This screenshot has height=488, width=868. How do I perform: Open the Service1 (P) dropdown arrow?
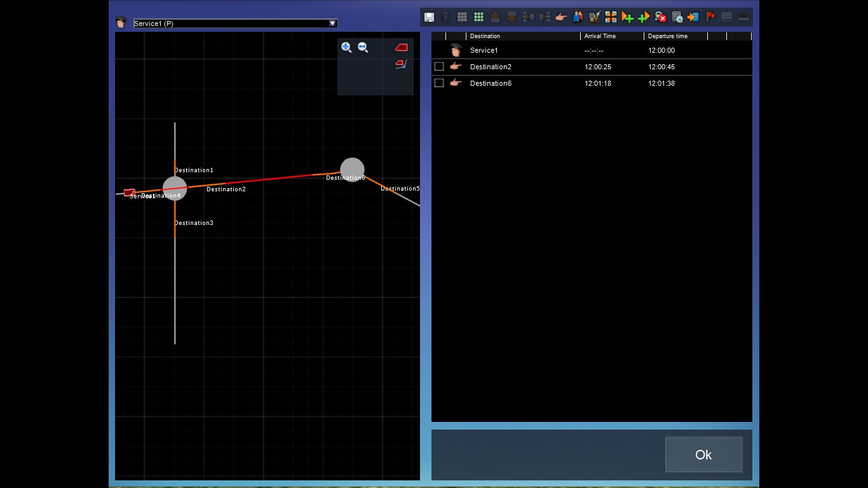click(332, 24)
